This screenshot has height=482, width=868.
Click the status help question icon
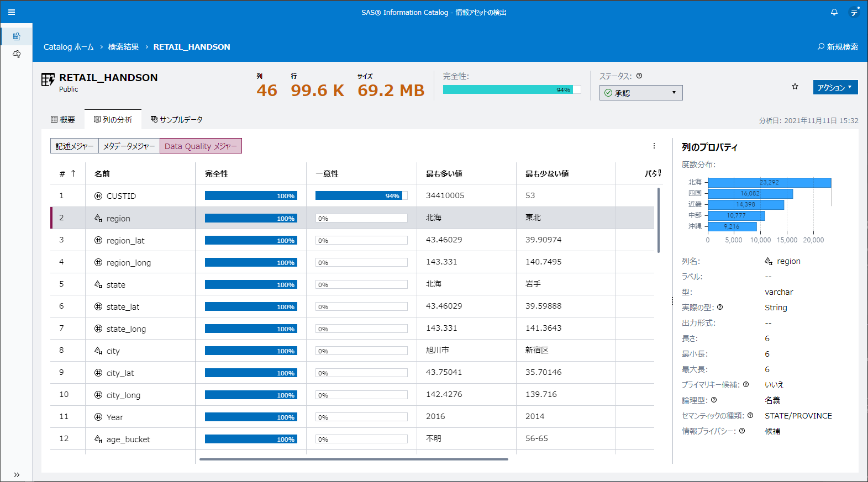coord(639,76)
